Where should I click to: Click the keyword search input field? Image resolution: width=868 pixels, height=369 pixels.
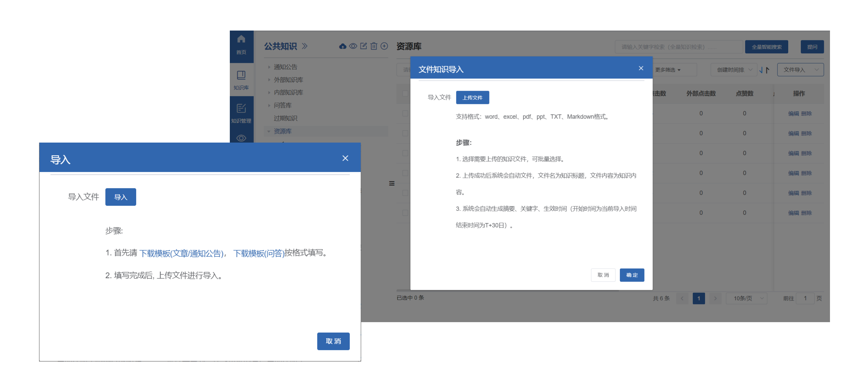(678, 47)
